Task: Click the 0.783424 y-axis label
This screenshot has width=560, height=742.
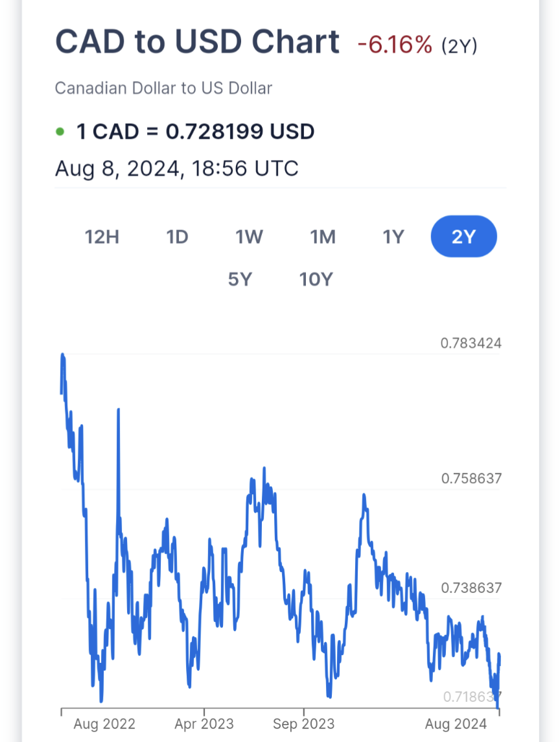Action: click(471, 343)
